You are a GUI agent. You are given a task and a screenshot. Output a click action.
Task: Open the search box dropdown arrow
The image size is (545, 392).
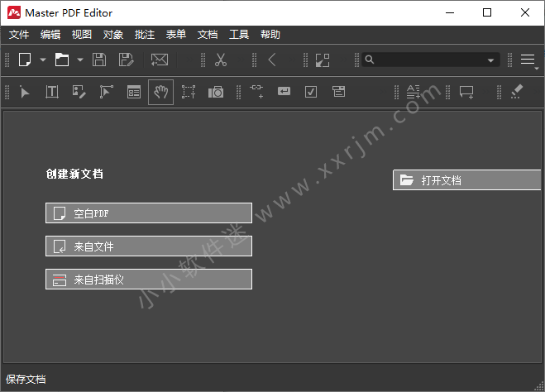(492, 60)
